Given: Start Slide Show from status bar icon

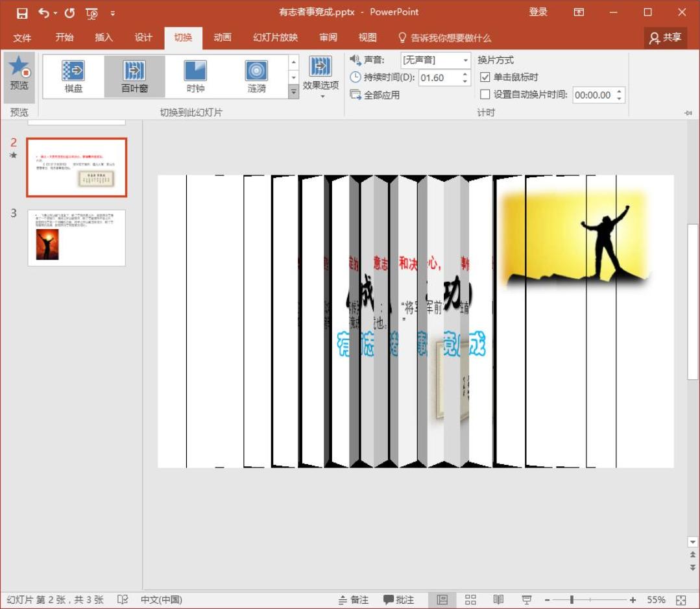Looking at the screenshot, I should pos(527,600).
